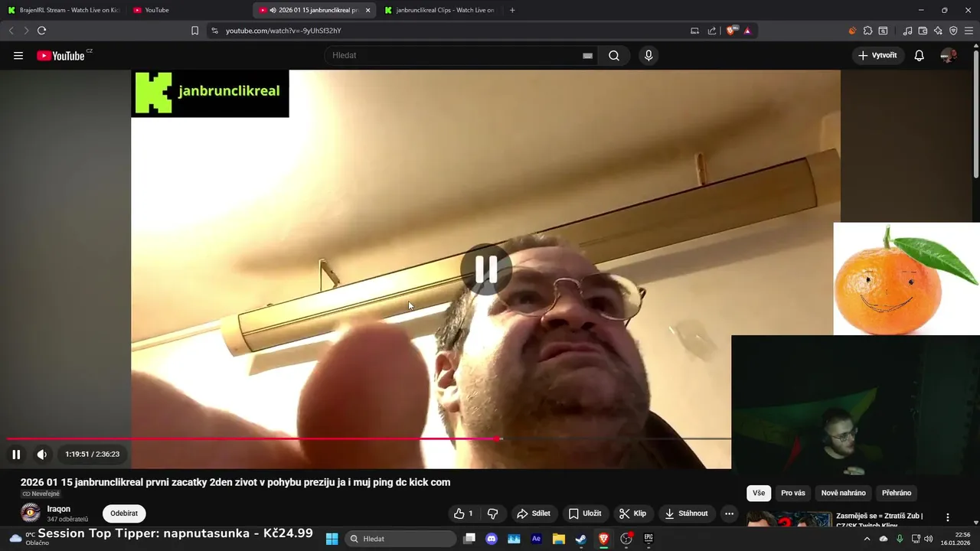Share this page icon in address bar
The width and height of the screenshot is (980, 551).
coord(712,31)
